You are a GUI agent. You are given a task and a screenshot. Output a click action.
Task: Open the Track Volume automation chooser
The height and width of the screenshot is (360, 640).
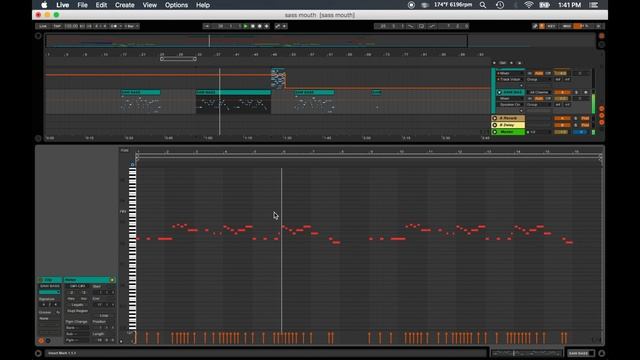(x=510, y=79)
